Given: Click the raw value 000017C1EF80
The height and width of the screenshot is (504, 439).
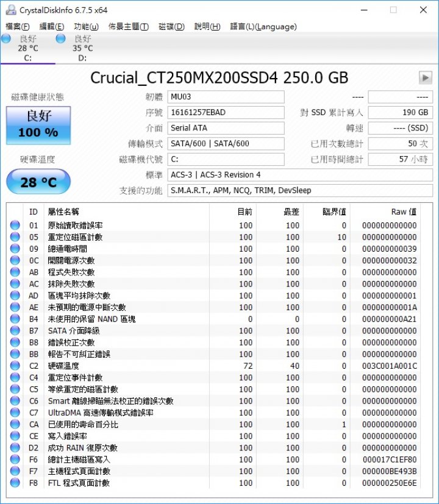Looking at the screenshot, I should point(390,460).
